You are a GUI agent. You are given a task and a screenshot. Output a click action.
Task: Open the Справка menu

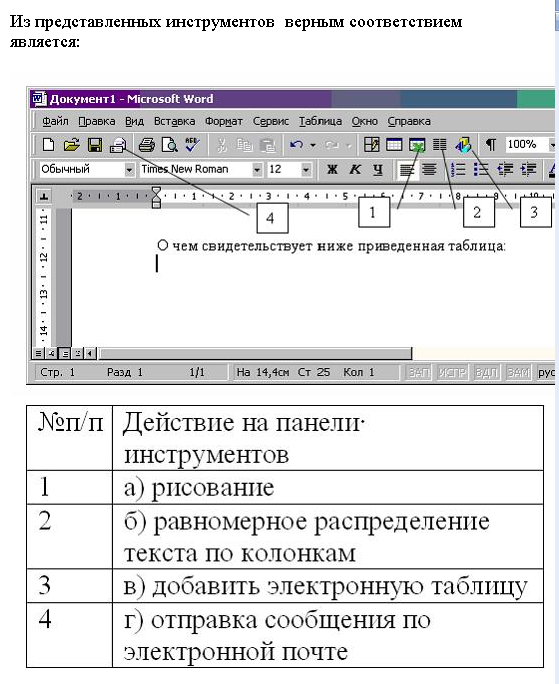[x=409, y=121]
